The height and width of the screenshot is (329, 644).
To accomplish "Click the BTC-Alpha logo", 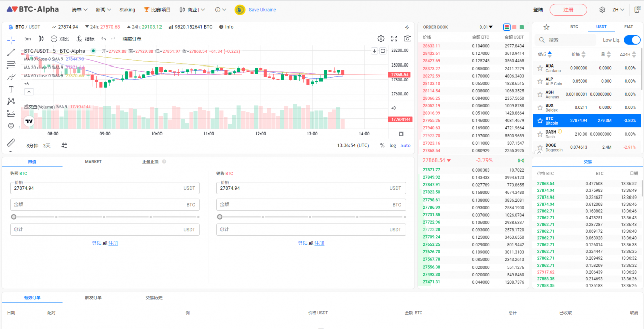I will pos(33,9).
